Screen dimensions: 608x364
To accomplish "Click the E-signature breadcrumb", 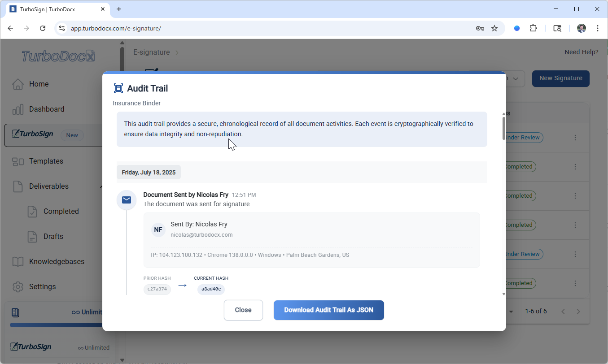I will point(152,52).
